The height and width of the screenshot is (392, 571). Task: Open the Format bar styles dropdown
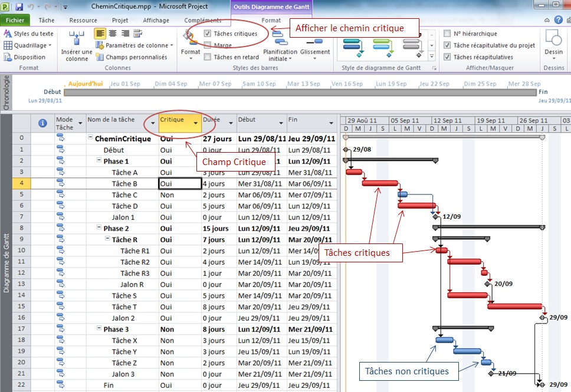191,45
